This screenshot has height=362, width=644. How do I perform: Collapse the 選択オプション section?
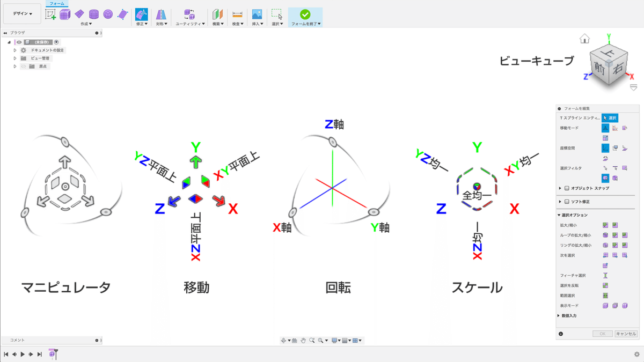559,215
